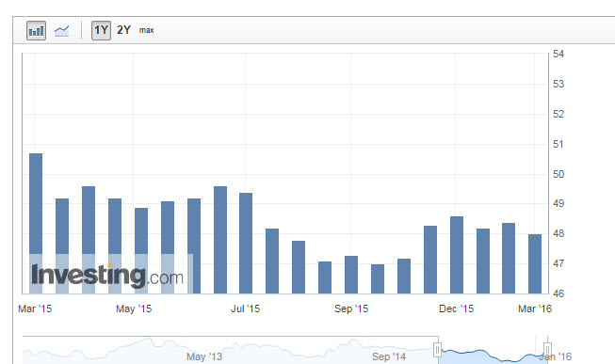Click the Investing.com watermark logo
The width and height of the screenshot is (615, 364).
click(x=107, y=276)
